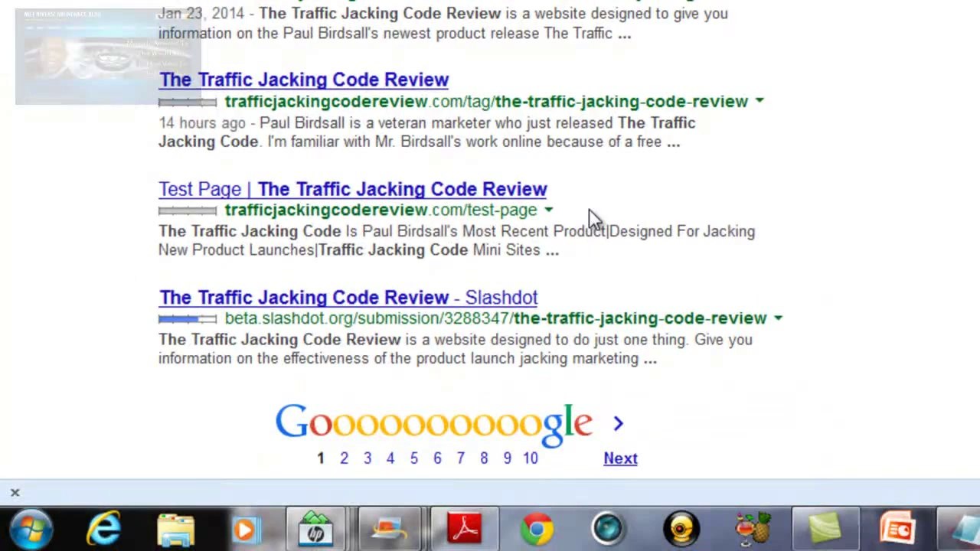Click the video thumbnail overlay in the corner
This screenshot has height=551, width=980.
point(108,57)
